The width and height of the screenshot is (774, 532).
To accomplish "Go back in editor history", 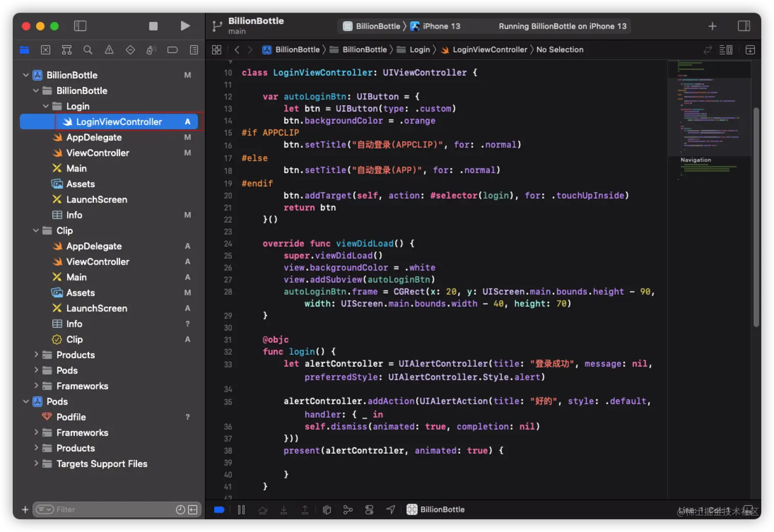I will pyautogui.click(x=236, y=50).
